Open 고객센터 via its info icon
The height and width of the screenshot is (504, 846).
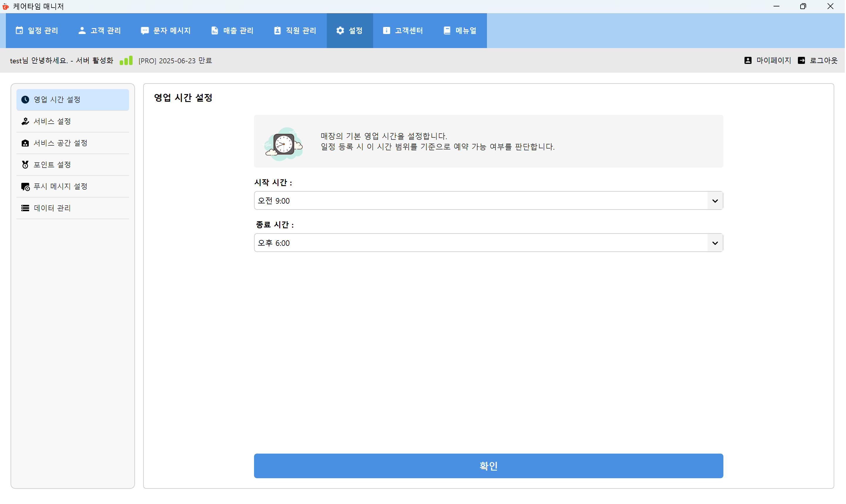386,30
